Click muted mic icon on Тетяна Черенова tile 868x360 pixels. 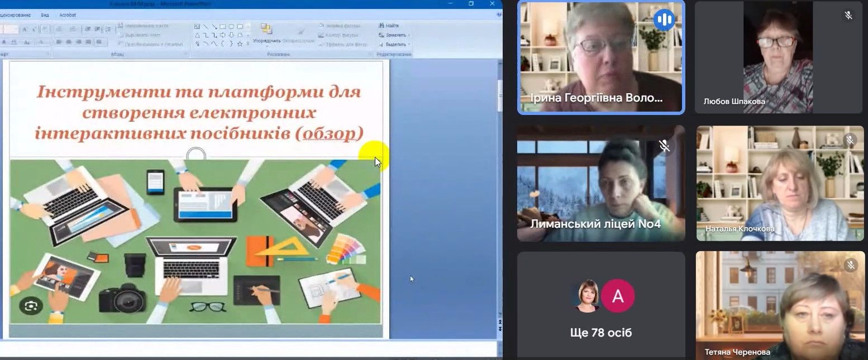(850, 266)
